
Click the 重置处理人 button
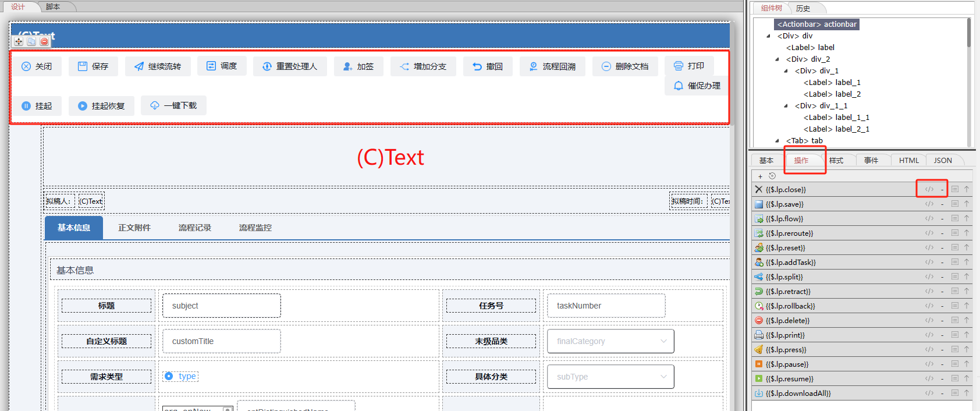(x=290, y=66)
